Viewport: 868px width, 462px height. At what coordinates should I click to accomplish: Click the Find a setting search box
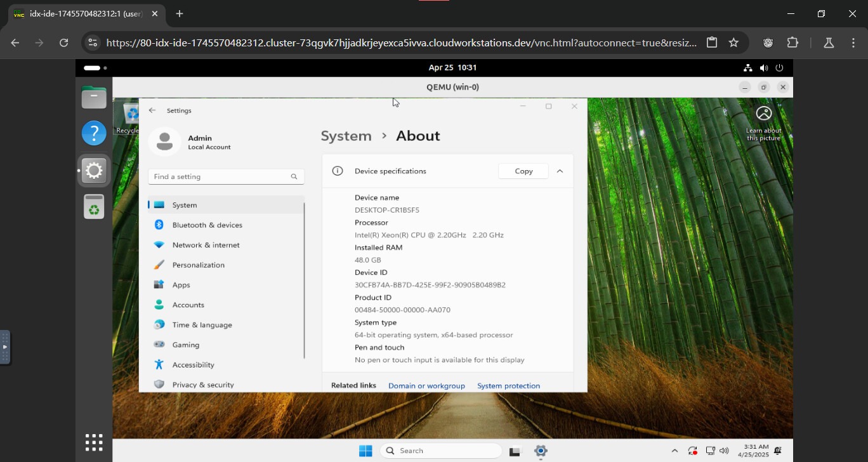221,176
